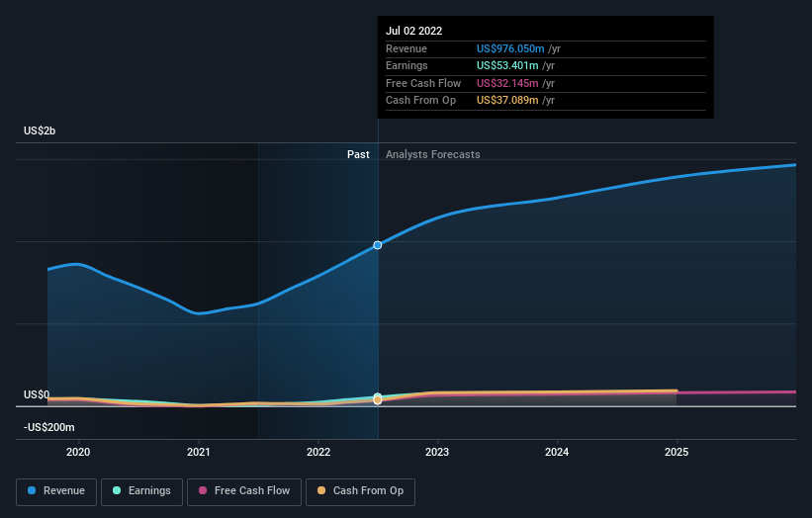This screenshot has height=518, width=812.
Task: Click the US$976.050m revenue value
Action: pyautogui.click(x=510, y=48)
